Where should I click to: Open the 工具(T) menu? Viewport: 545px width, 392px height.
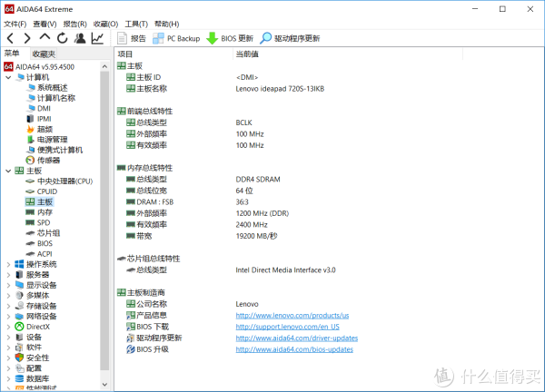tap(136, 24)
